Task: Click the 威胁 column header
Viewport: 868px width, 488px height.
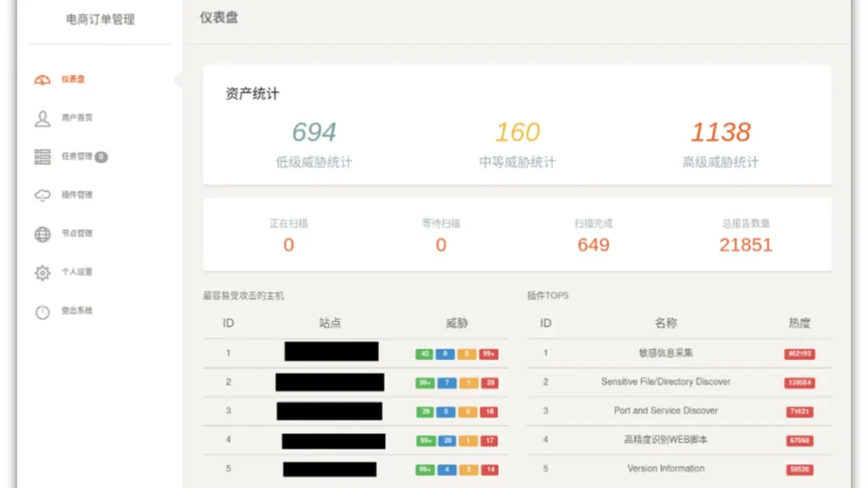Action: click(x=457, y=323)
